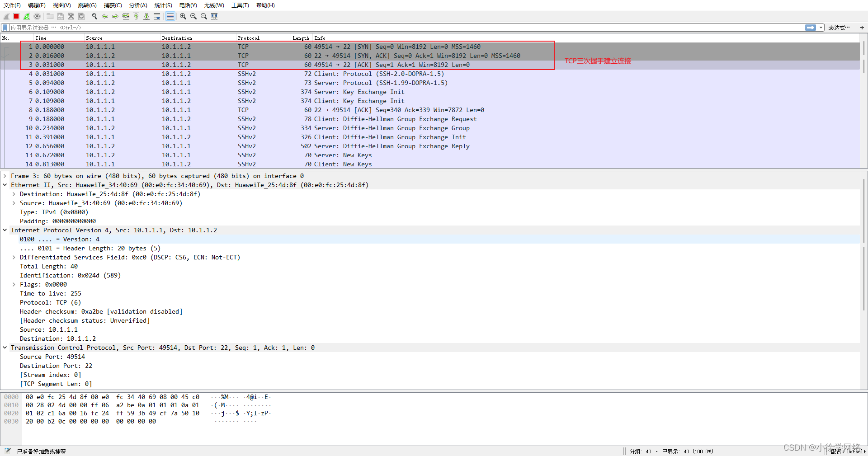Go back in packet history

(105, 16)
